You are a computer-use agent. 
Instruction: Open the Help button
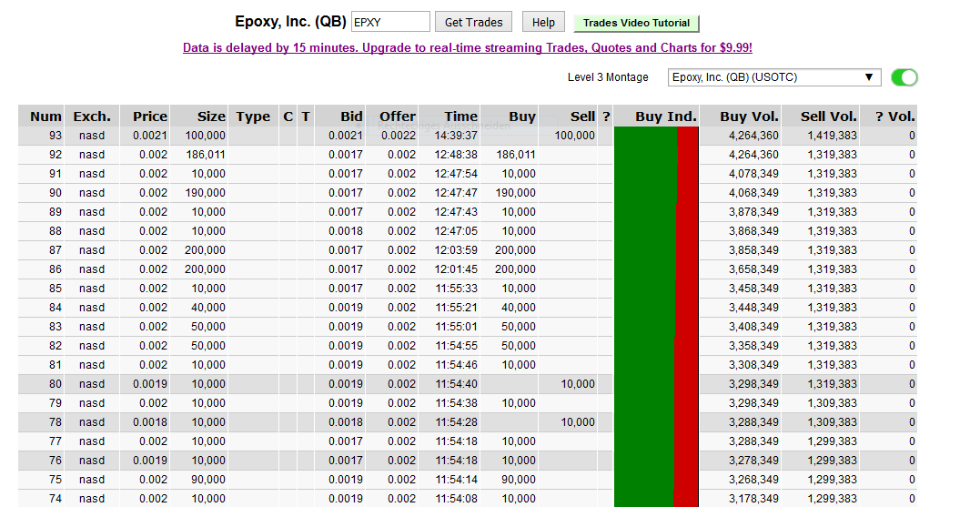543,22
